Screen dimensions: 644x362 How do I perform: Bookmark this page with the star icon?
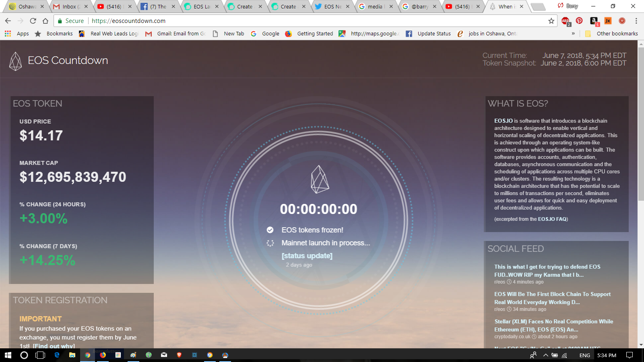[551, 21]
